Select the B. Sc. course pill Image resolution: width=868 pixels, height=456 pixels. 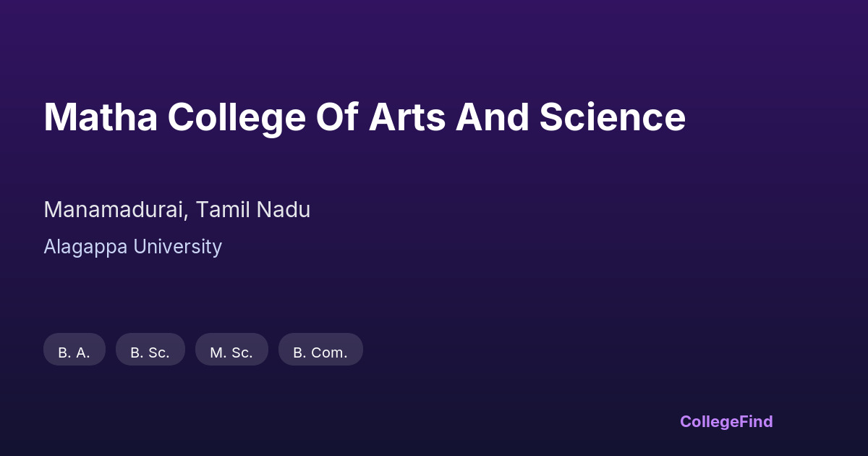tap(150, 352)
